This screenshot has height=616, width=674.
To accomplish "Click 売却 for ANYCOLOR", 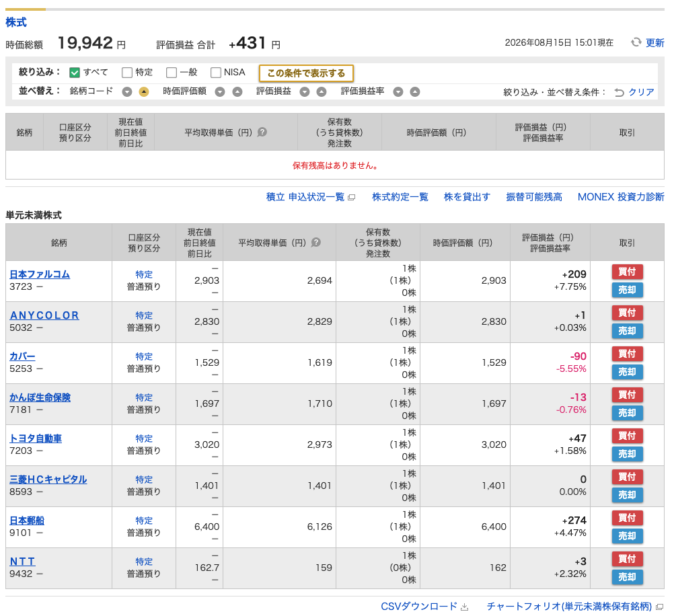I will click(627, 331).
